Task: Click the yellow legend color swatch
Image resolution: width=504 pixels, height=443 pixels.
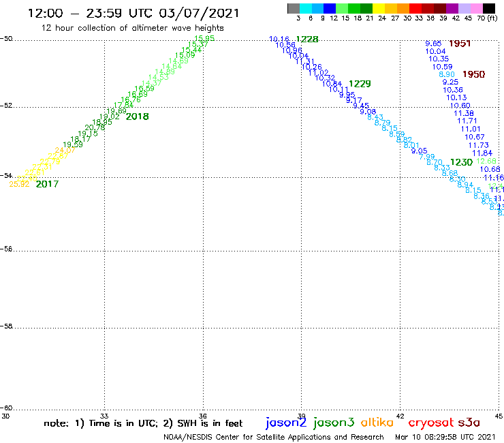Action: click(x=379, y=8)
